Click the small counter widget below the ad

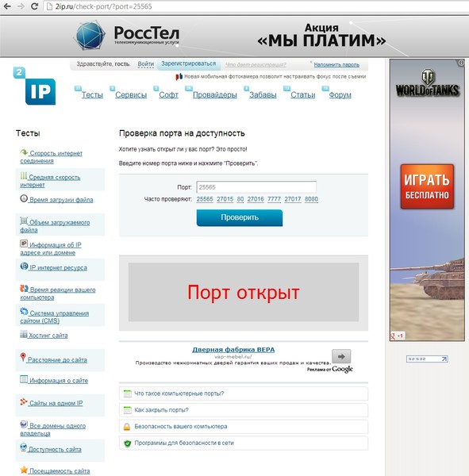click(x=427, y=359)
